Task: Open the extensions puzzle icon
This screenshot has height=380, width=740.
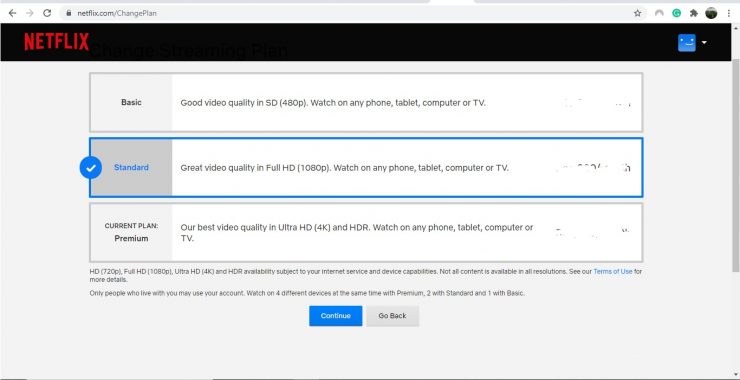Action: coord(693,13)
